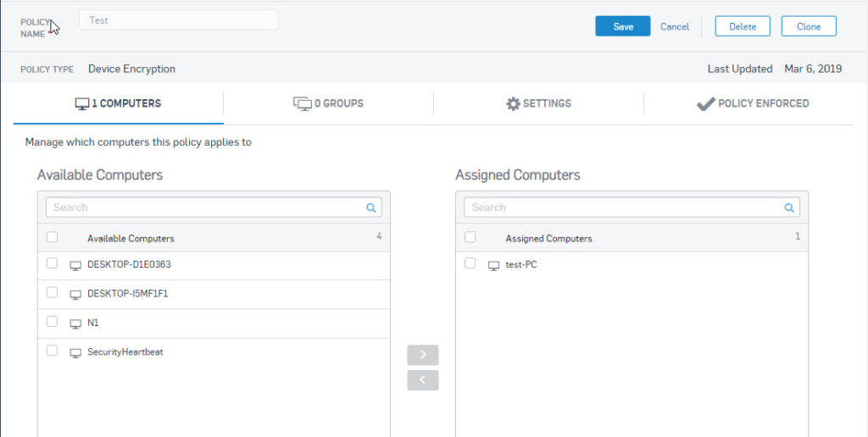The width and height of the screenshot is (868, 437).
Task: Switch to the 0 Groups tab
Action: [328, 103]
